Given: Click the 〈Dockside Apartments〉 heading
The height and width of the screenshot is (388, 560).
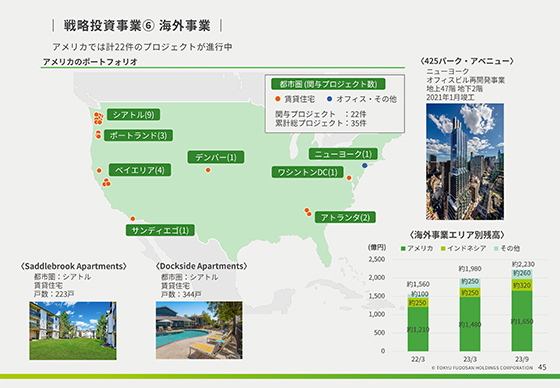Looking at the screenshot, I should pos(201,266).
